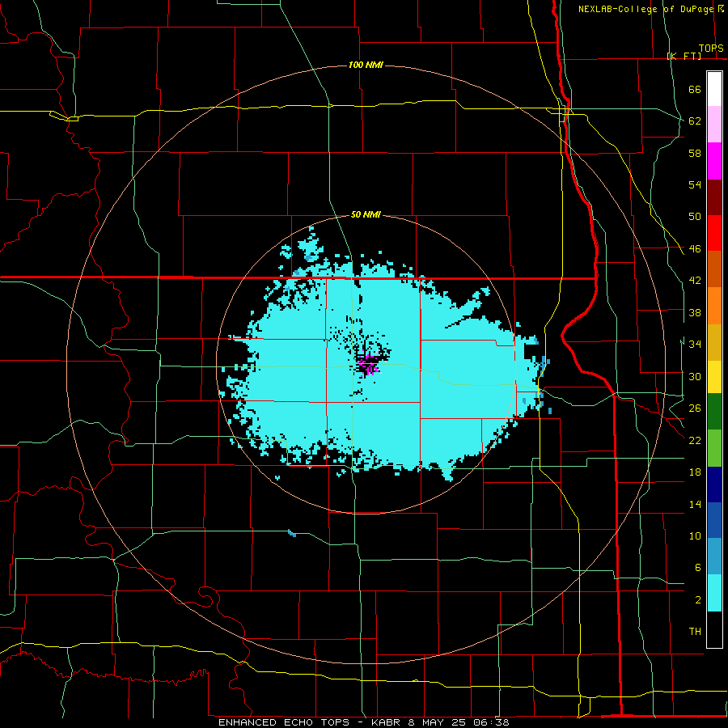Click the white swatch in the tops legend
Image resolution: width=728 pixels, height=728 pixels.
[x=714, y=89]
